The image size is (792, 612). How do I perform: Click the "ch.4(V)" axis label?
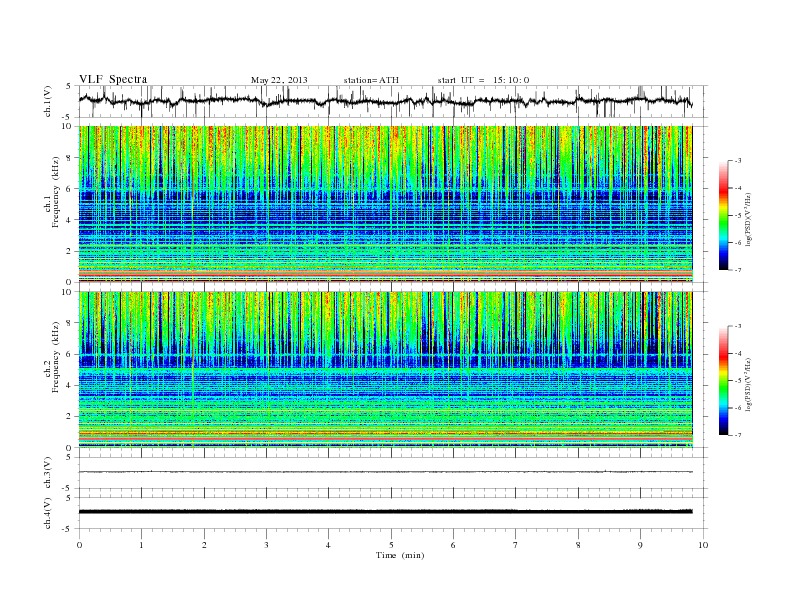(x=48, y=513)
